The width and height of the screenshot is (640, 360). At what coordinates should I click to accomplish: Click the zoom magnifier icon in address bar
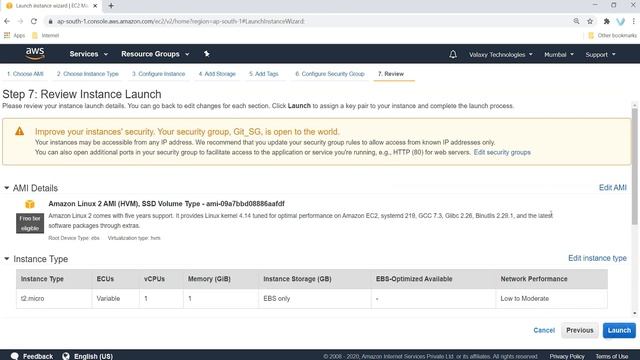pyautogui.click(x=576, y=21)
